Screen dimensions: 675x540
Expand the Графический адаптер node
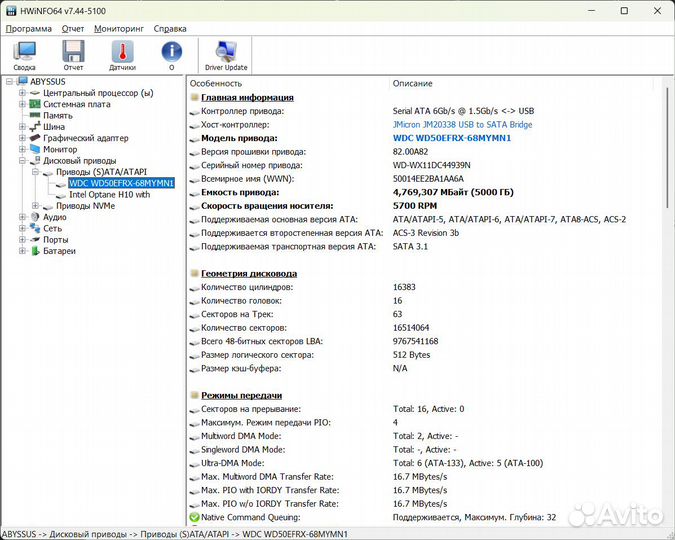pyautogui.click(x=22, y=138)
